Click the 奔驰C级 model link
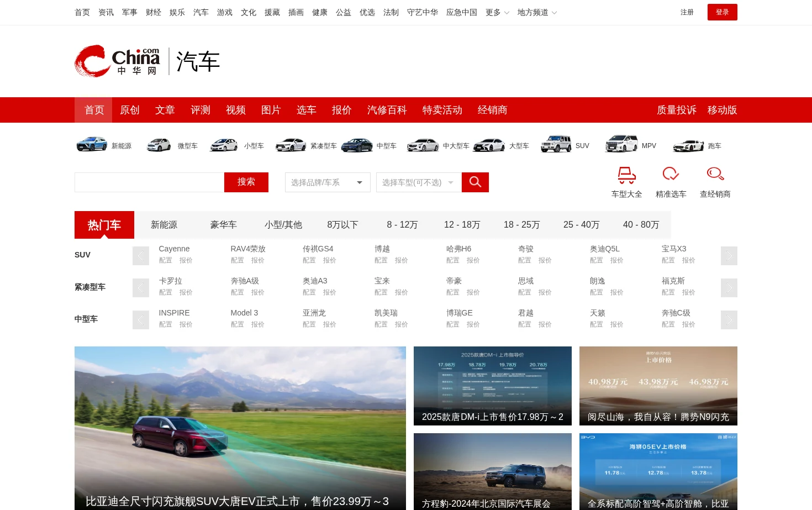The height and width of the screenshot is (510, 812). [x=676, y=313]
